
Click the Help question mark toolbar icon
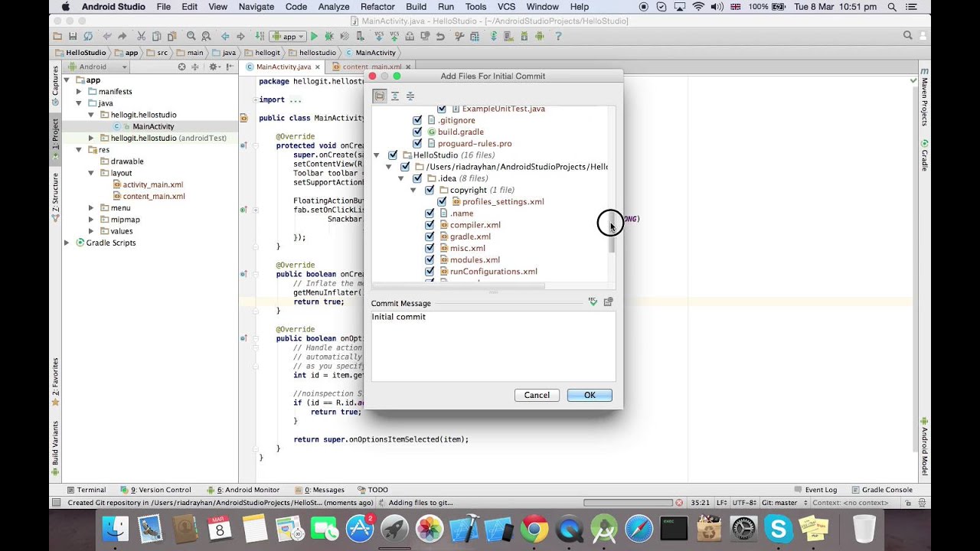pos(558,36)
